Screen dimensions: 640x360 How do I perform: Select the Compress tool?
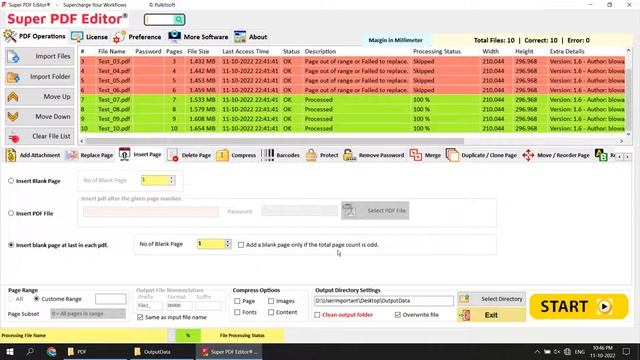pos(236,155)
